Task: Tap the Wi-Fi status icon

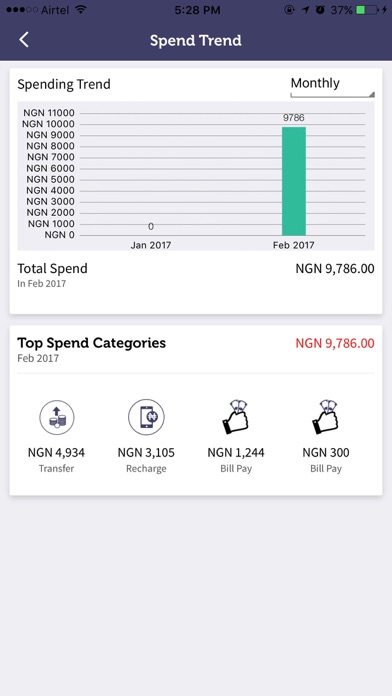Action: [80, 10]
